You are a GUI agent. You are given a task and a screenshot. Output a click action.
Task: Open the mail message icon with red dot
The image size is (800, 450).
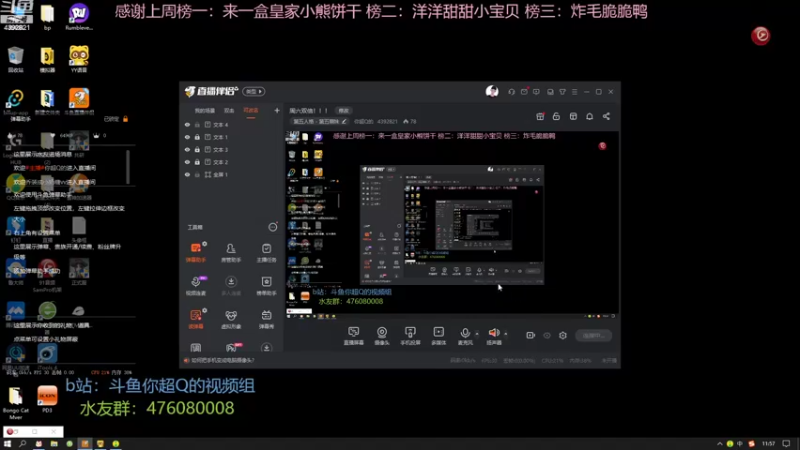click(524, 92)
